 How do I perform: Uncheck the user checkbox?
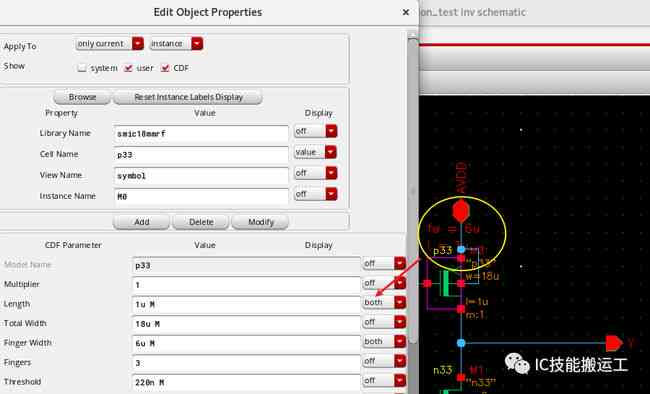(x=128, y=68)
